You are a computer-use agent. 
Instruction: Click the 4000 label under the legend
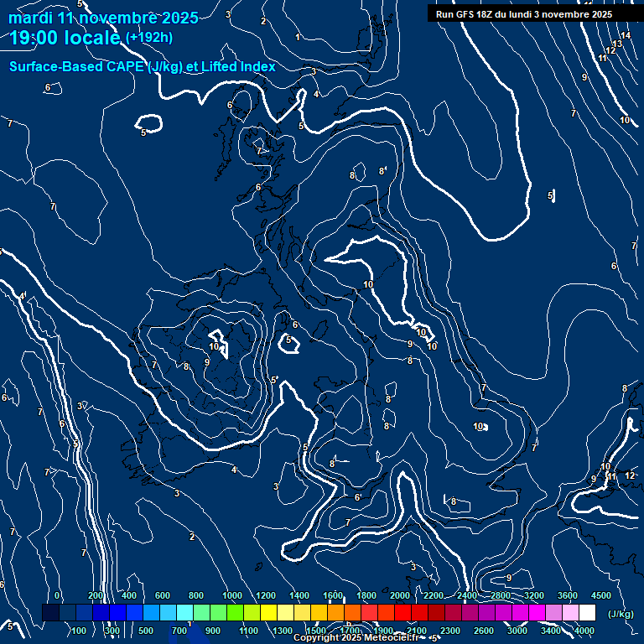[584, 631]
